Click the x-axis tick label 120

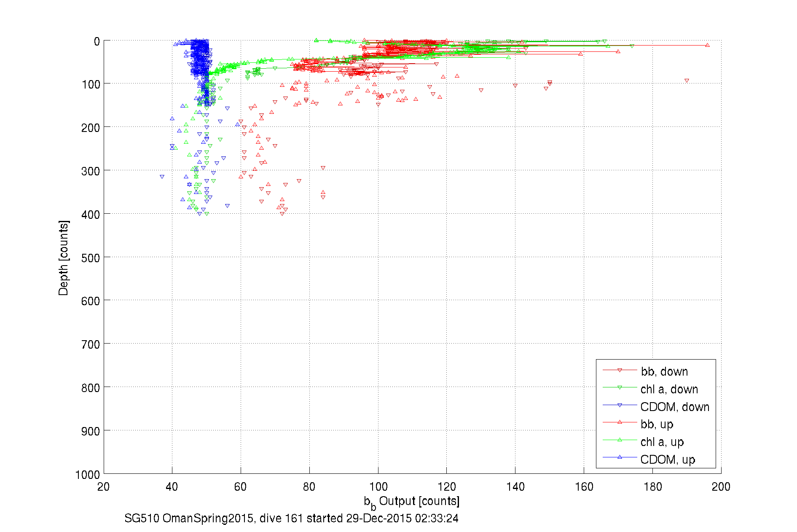click(x=447, y=487)
